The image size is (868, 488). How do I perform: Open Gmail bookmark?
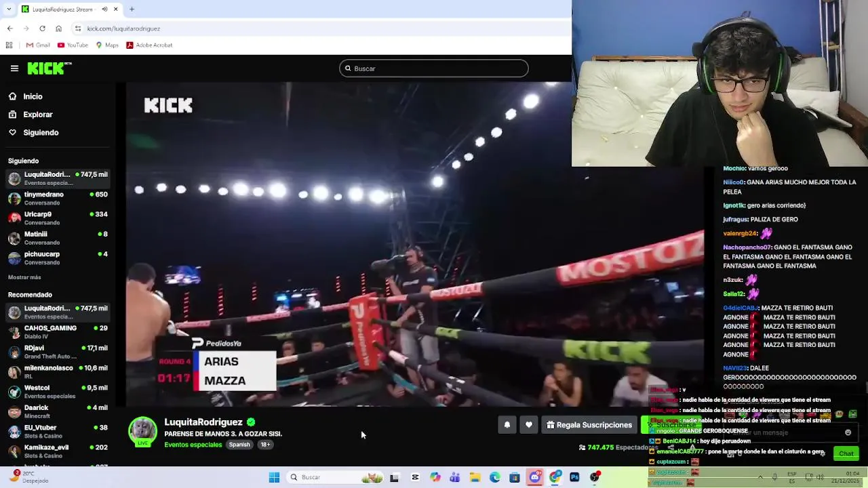[x=38, y=45]
